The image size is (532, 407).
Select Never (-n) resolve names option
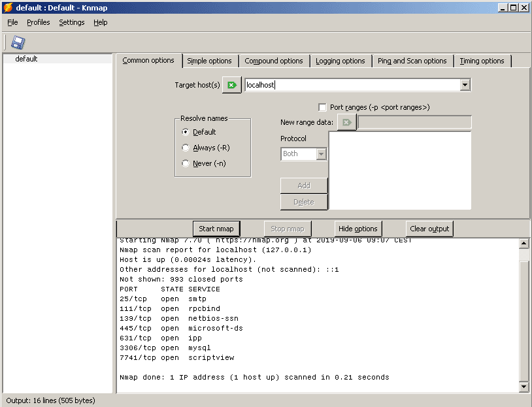[x=186, y=163]
